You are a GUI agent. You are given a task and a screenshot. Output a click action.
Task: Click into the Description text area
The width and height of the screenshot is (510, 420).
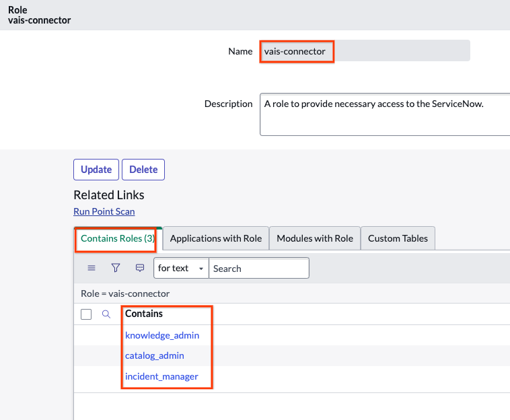pyautogui.click(x=384, y=114)
